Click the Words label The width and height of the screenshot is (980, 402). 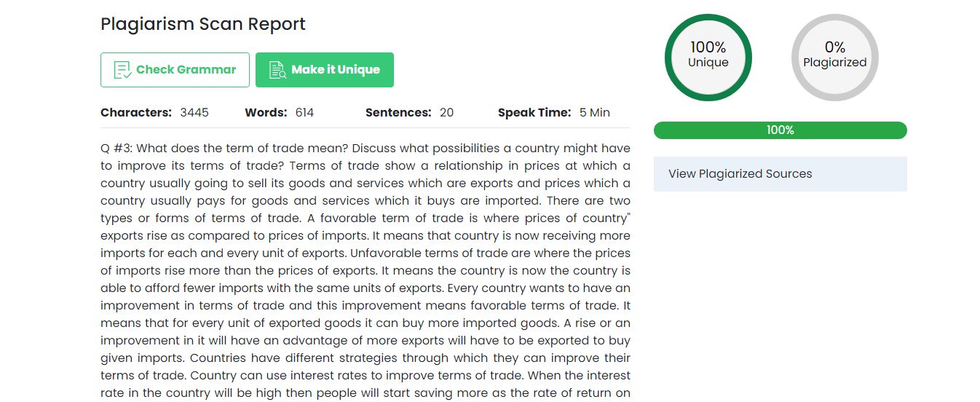[266, 113]
